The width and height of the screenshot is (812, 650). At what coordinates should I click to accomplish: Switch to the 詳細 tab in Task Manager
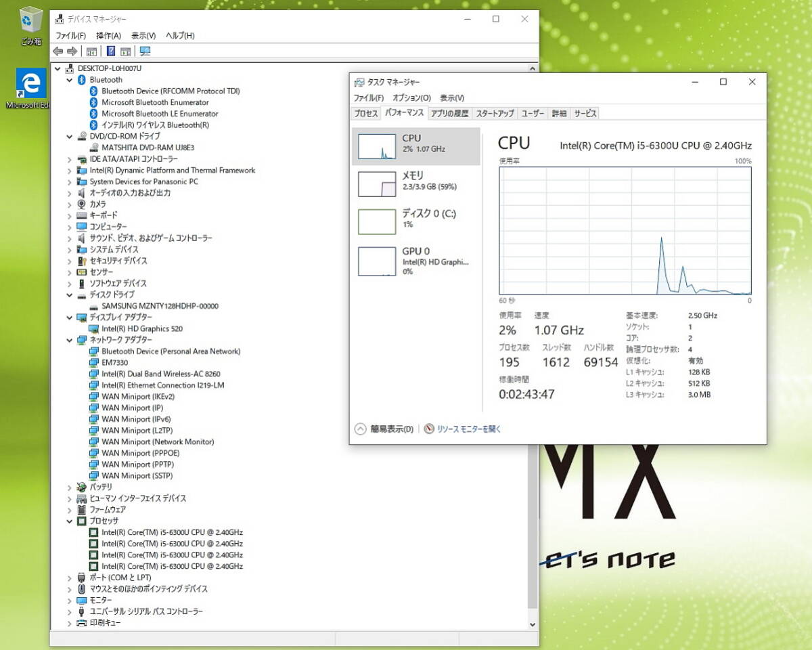point(559,114)
